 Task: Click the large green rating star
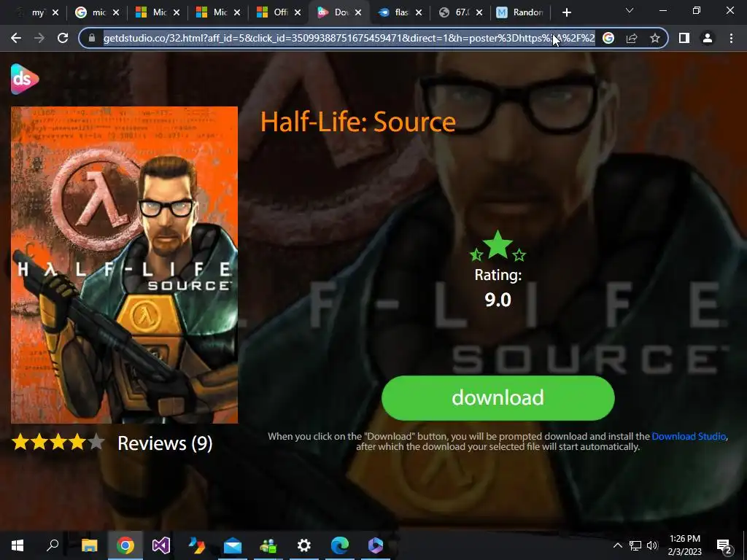coord(498,245)
